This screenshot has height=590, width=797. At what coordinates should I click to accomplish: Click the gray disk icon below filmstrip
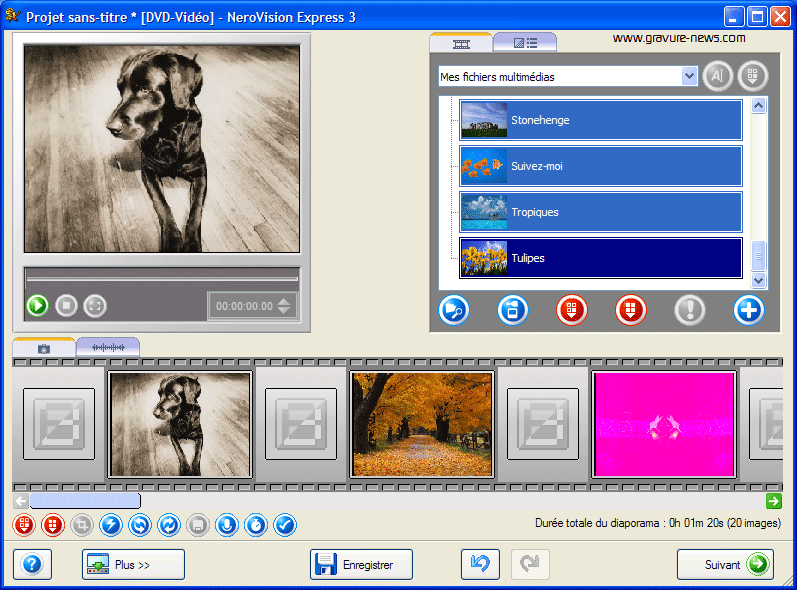198,525
